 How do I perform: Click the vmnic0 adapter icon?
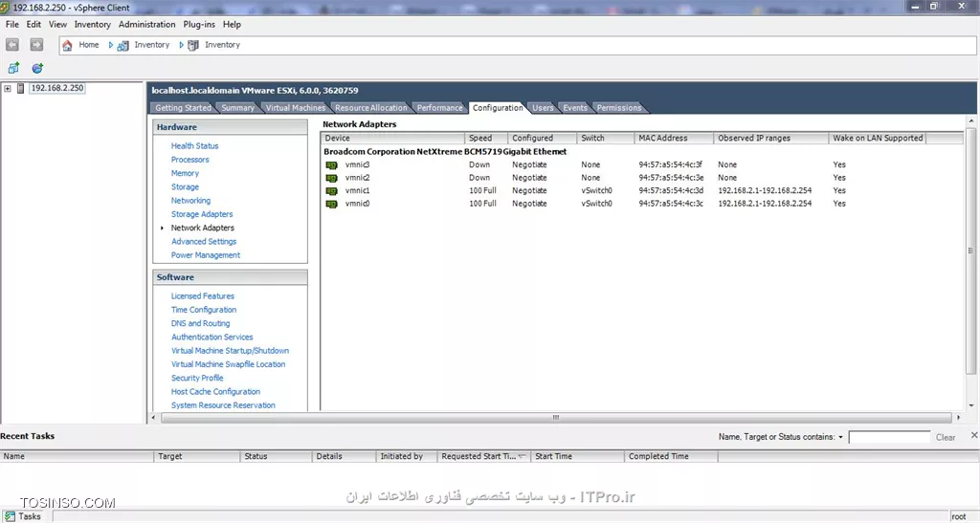click(x=332, y=204)
